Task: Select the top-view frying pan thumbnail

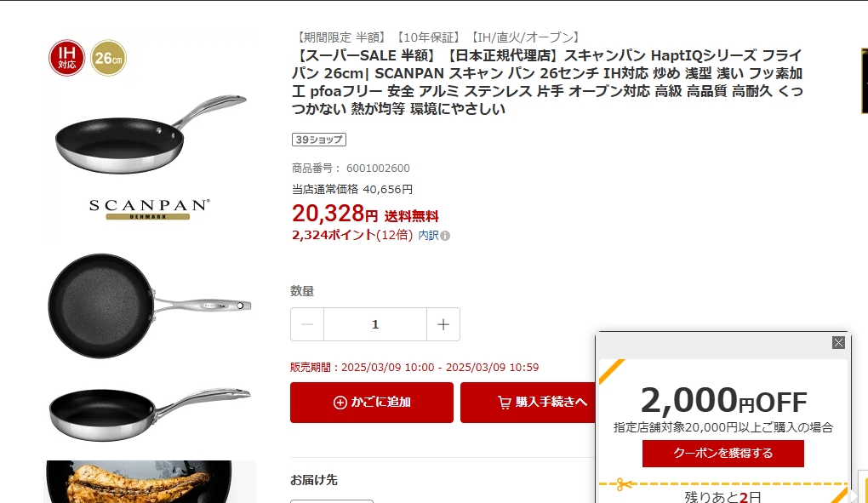Action: [x=150, y=306]
